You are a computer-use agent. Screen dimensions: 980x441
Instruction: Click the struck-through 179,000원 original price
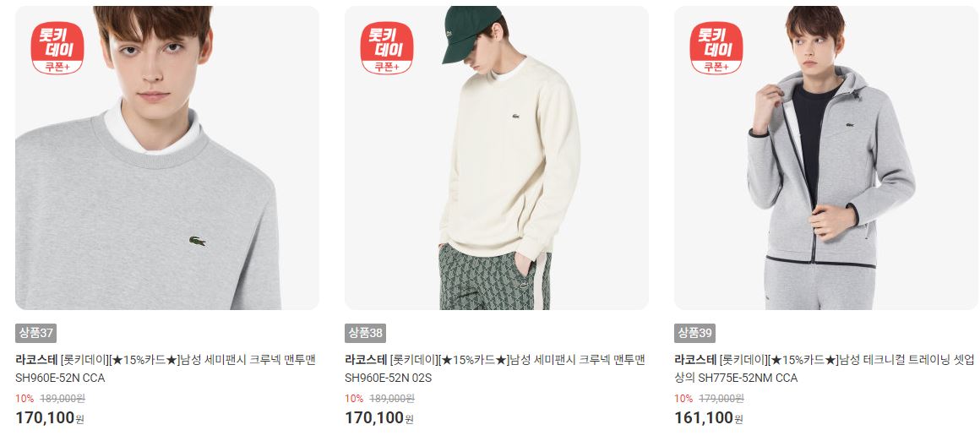click(721, 399)
